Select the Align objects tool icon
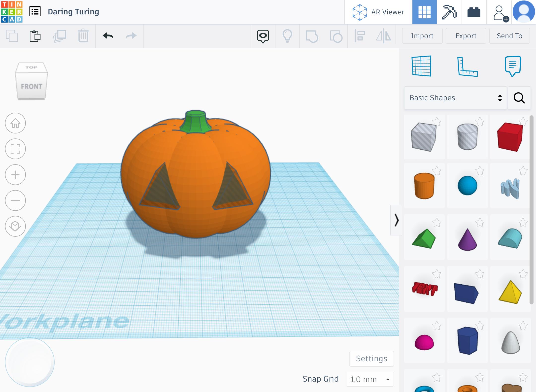 pos(360,36)
